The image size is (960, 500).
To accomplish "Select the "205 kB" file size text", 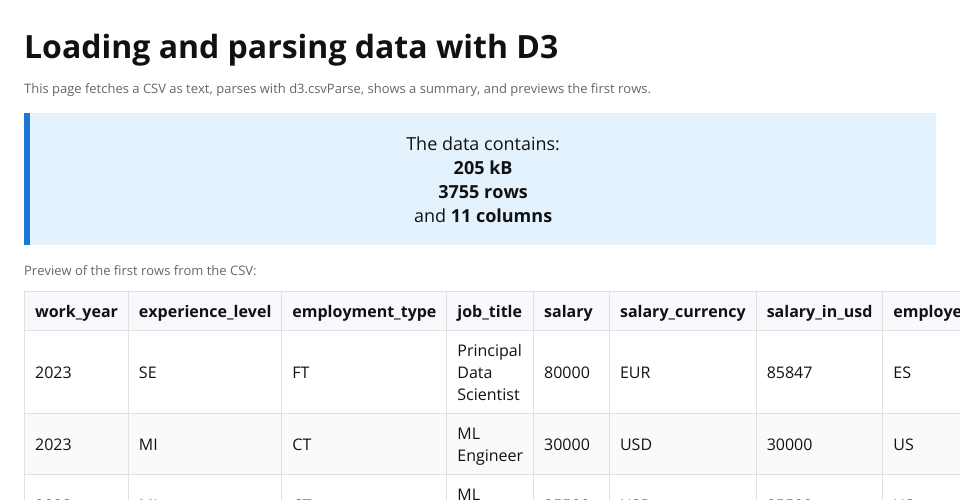I will pyautogui.click(x=482, y=168).
